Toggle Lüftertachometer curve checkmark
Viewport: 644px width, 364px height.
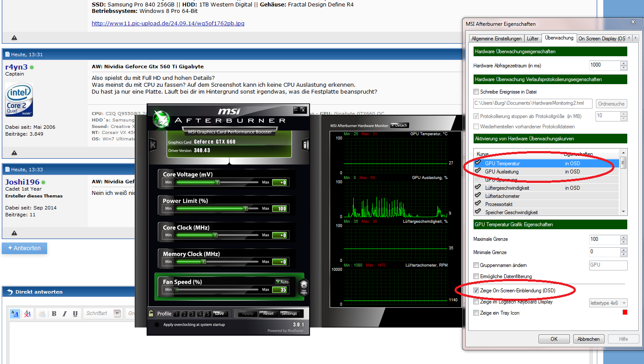coord(478,195)
